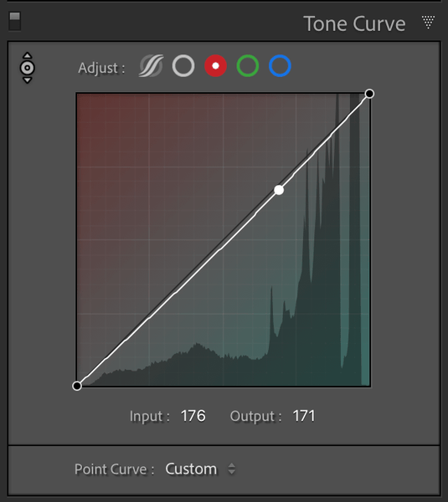Collapse the Tone Curve panel triangle
This screenshot has height=502, width=448.
point(428,22)
